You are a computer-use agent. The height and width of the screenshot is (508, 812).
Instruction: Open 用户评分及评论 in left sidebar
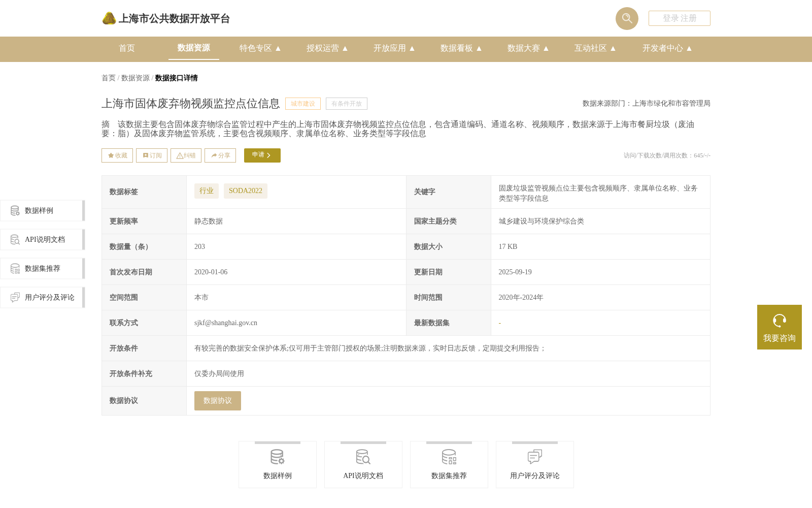43,298
